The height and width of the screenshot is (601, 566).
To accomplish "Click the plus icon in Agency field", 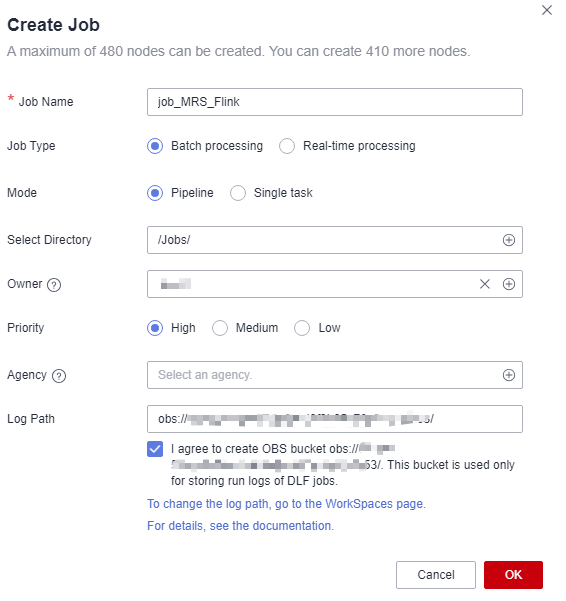I will point(509,375).
